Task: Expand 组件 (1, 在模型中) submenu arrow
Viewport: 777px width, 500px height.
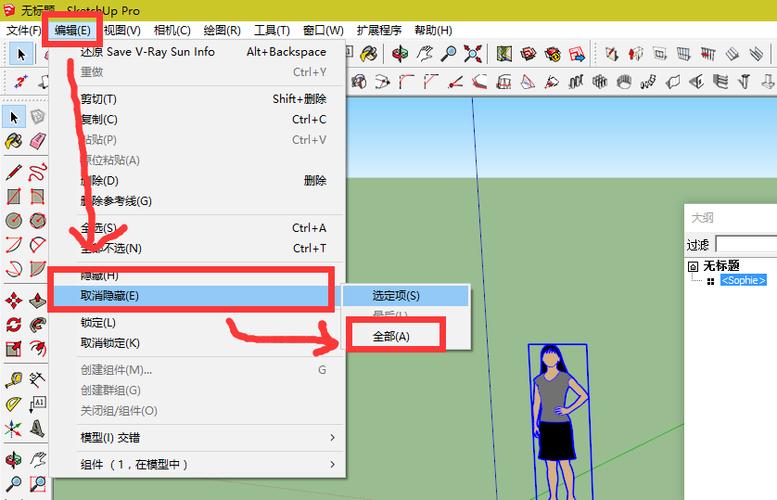Action: coord(333,464)
